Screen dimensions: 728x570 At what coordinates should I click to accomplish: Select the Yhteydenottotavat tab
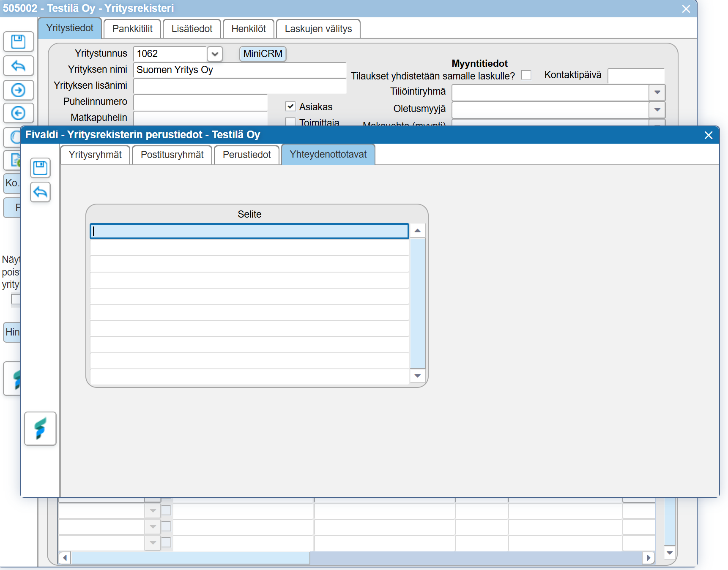pyautogui.click(x=328, y=154)
